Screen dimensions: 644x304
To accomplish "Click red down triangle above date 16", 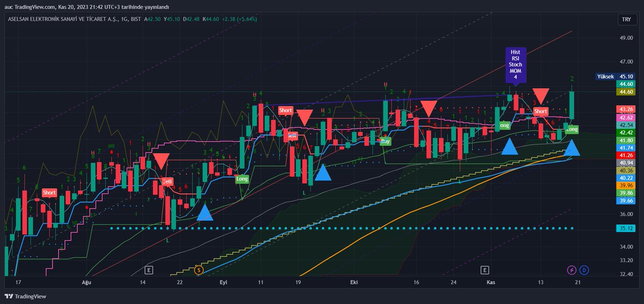I will [x=429, y=108].
